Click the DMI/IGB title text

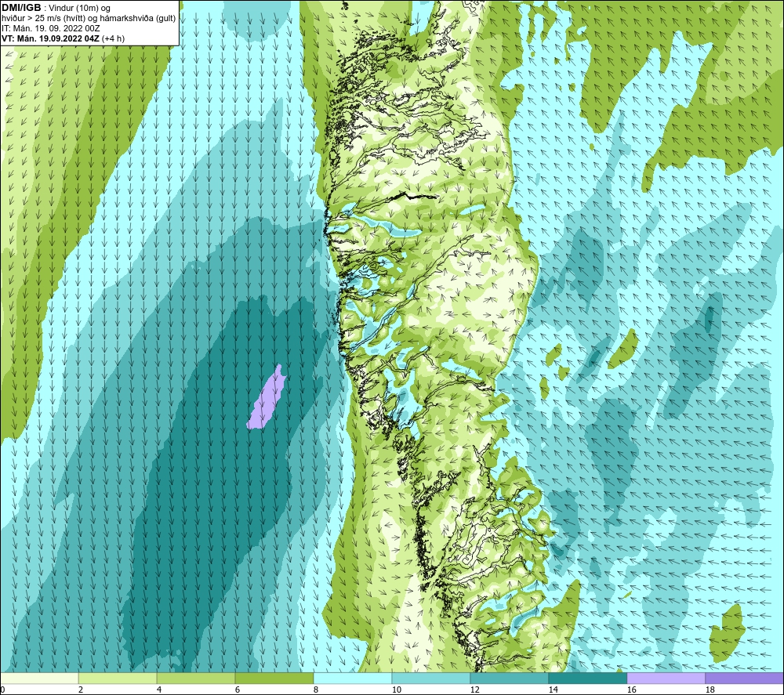pyautogui.click(x=21, y=8)
